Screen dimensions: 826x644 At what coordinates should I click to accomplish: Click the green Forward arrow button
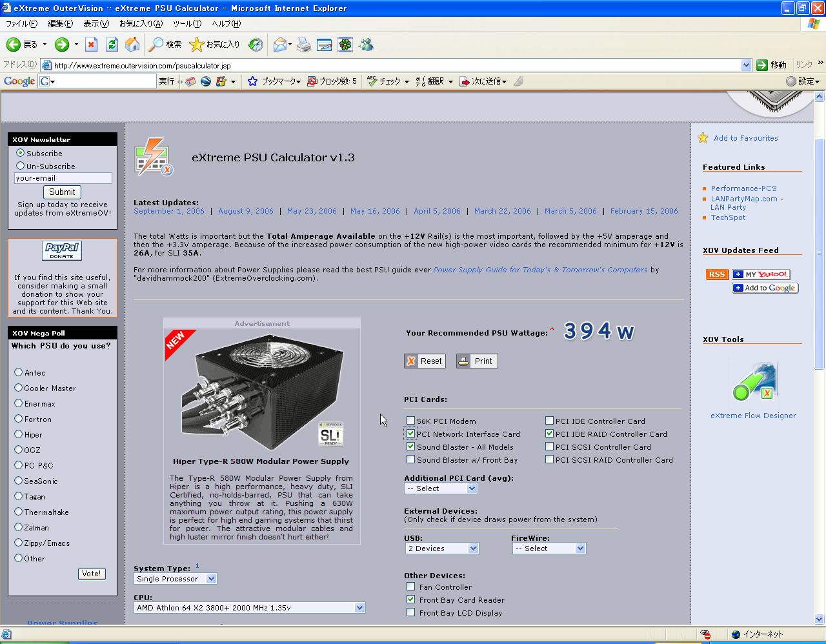(62, 45)
